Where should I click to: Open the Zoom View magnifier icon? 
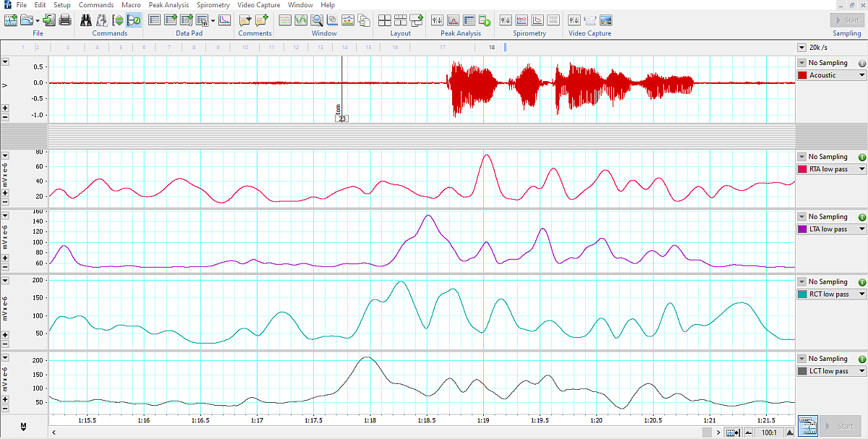pyautogui.click(x=316, y=20)
